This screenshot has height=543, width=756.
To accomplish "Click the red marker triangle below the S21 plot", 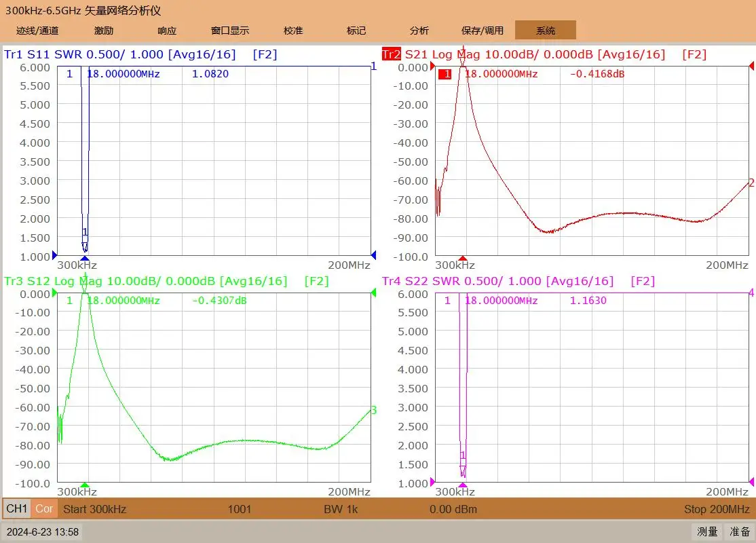I will tap(463, 259).
